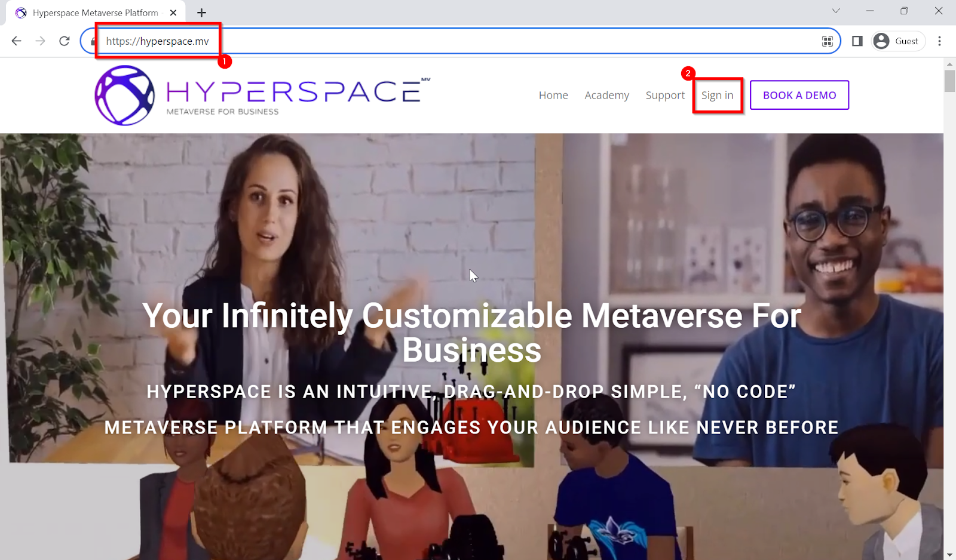
Task: Minimize the browser window
Action: 870,11
